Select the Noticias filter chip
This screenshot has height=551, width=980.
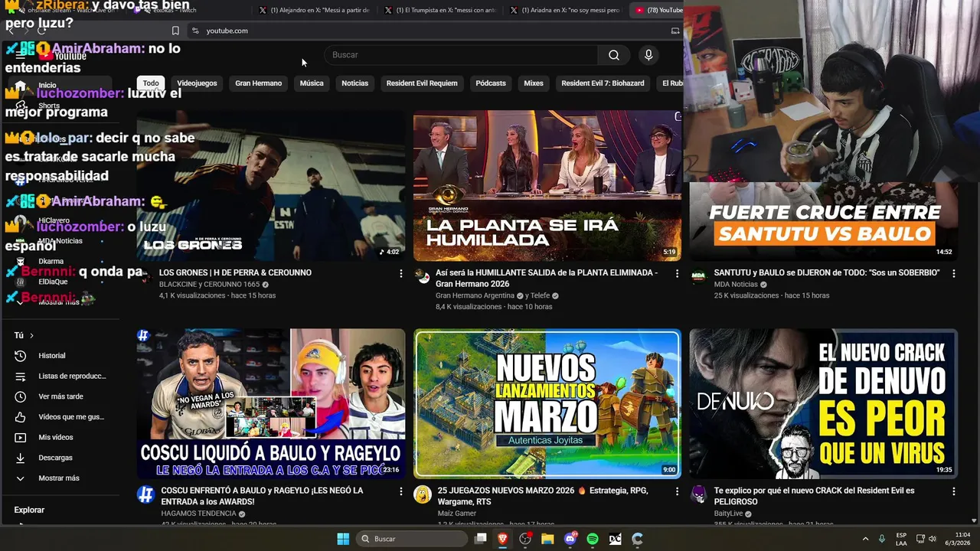click(x=354, y=83)
